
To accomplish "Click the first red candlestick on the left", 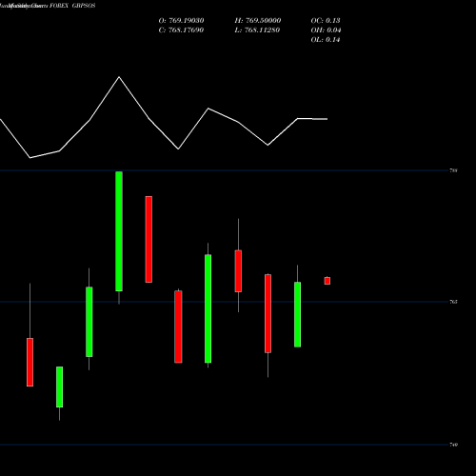I will coord(30,362).
